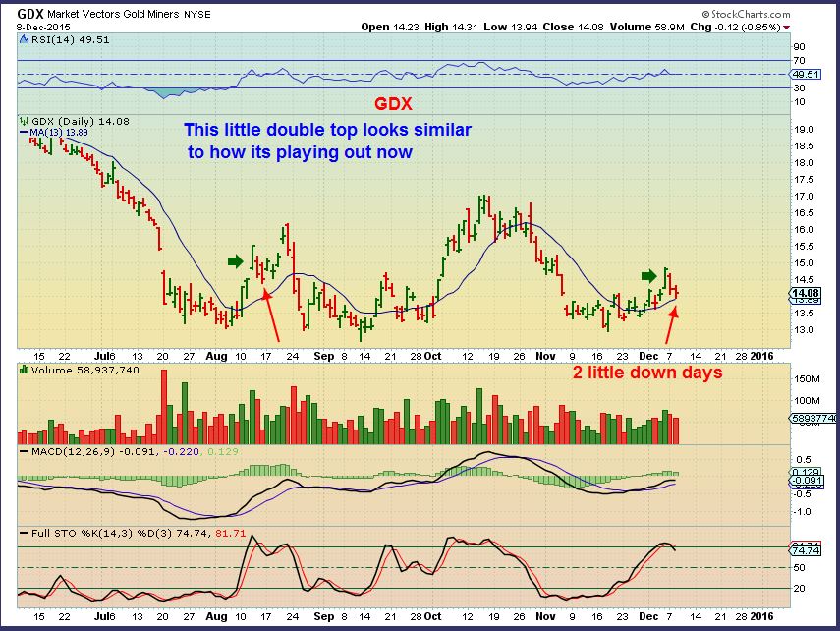
Task: Click 'This little double top looks similar' text
Action: pyautogui.click(x=328, y=130)
